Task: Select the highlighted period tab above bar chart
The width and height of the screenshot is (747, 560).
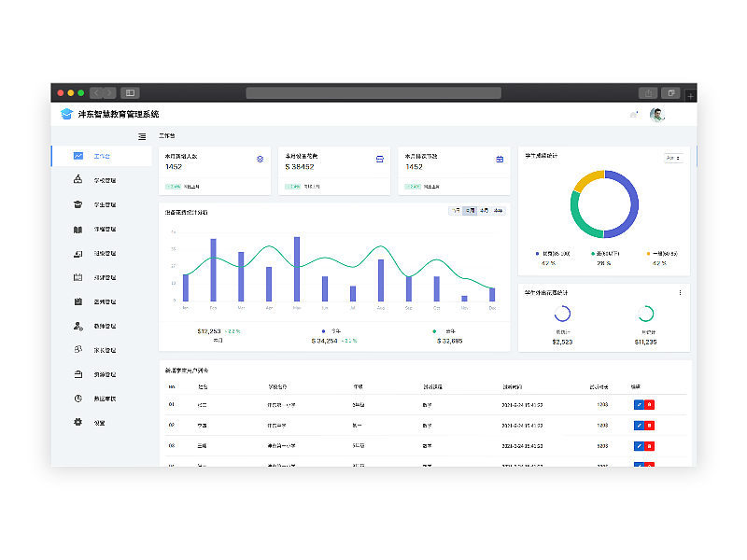Action: 471,211
